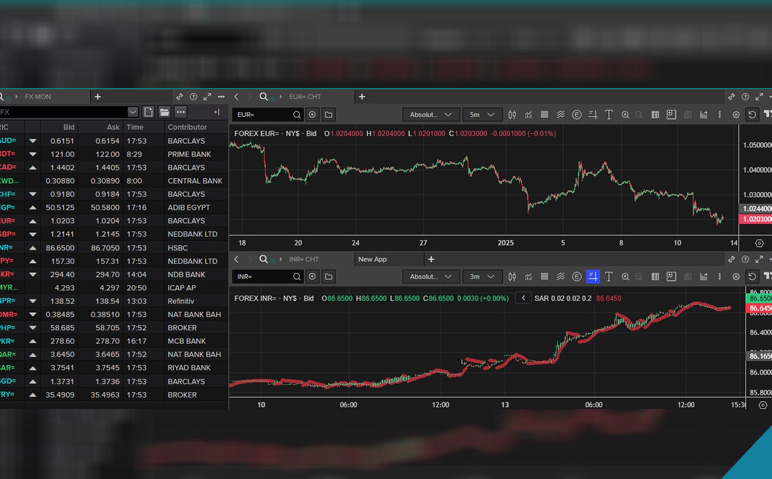
Task: Select the Text annotation tool on EUR= chart
Action: coord(609,115)
